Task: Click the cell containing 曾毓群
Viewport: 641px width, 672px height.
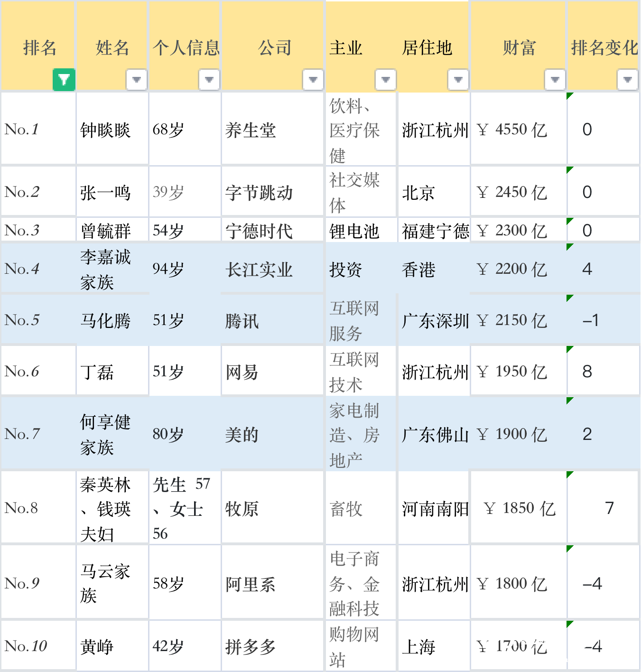Action: 112,230
